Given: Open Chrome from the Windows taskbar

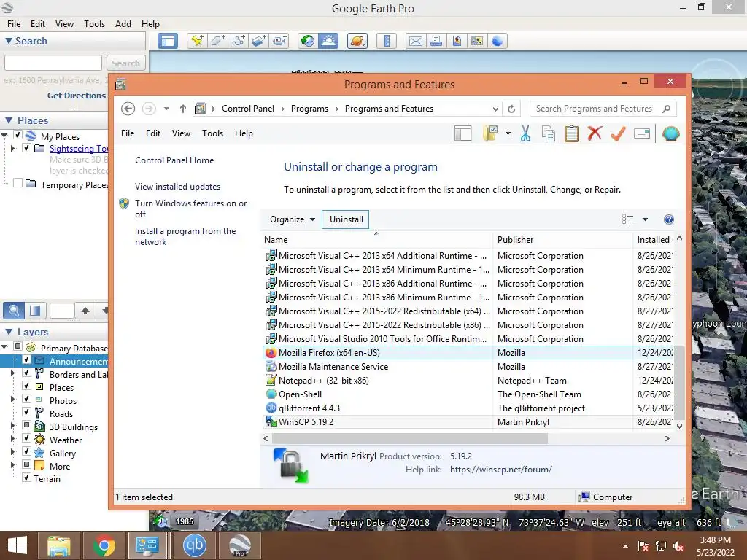Looking at the screenshot, I should pos(104,545).
